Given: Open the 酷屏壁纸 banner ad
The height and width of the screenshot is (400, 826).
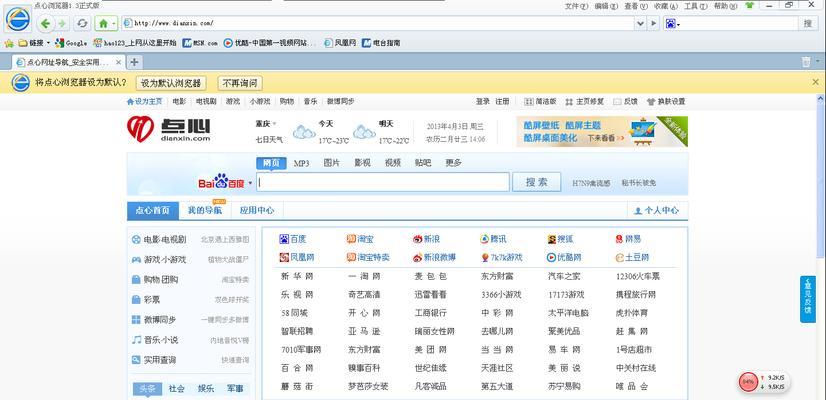Looking at the screenshot, I should click(x=602, y=131).
